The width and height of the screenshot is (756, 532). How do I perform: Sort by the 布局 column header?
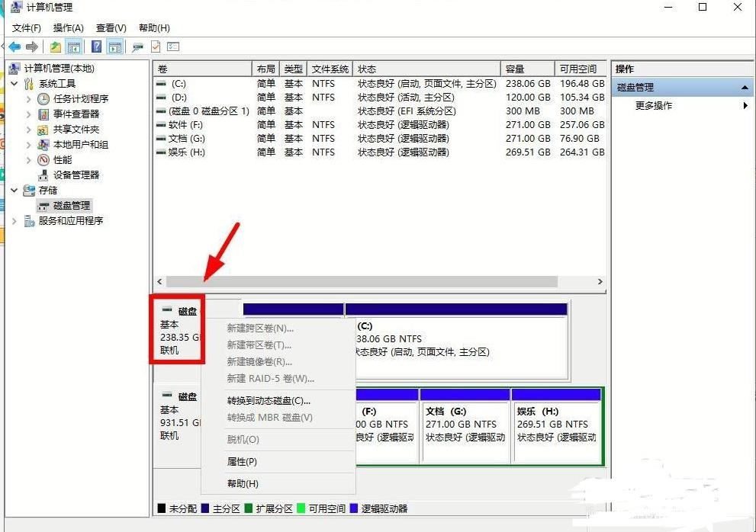point(265,69)
